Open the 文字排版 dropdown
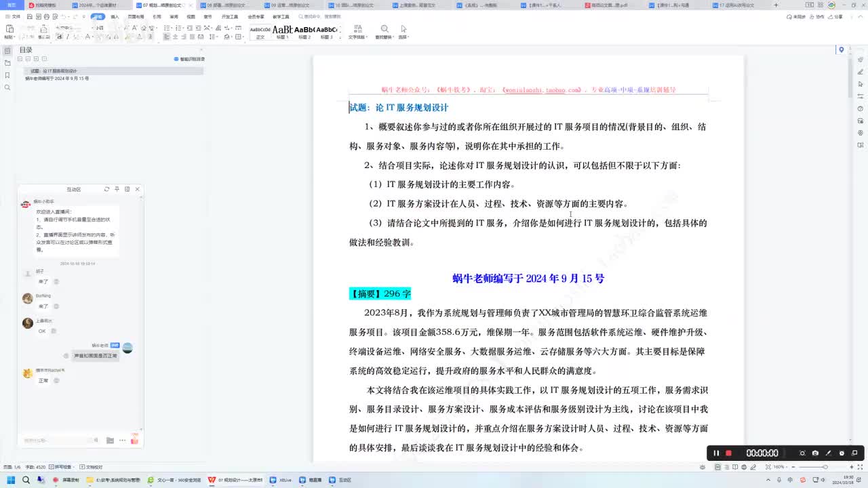The height and width of the screenshot is (488, 868). coord(357,31)
